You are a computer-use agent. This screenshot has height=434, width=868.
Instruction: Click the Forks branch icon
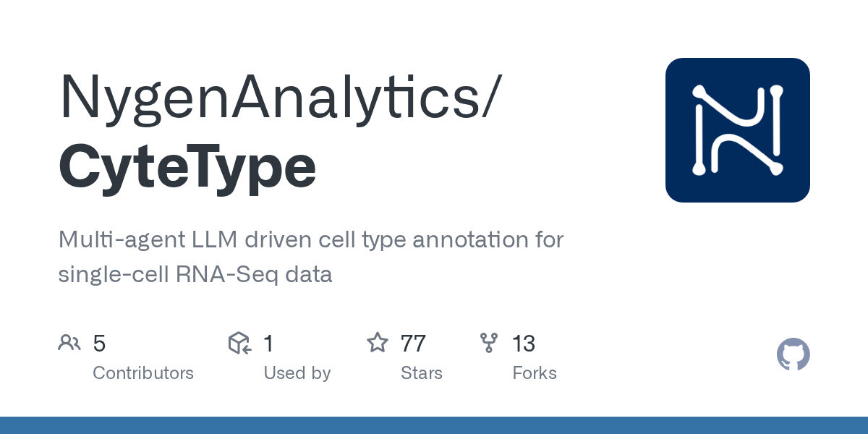(489, 343)
